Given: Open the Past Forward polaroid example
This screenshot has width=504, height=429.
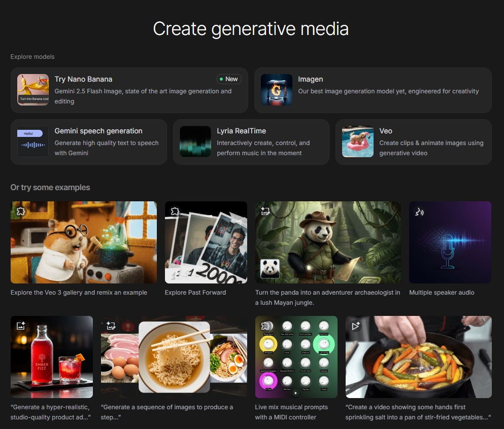Looking at the screenshot, I should coord(206,242).
